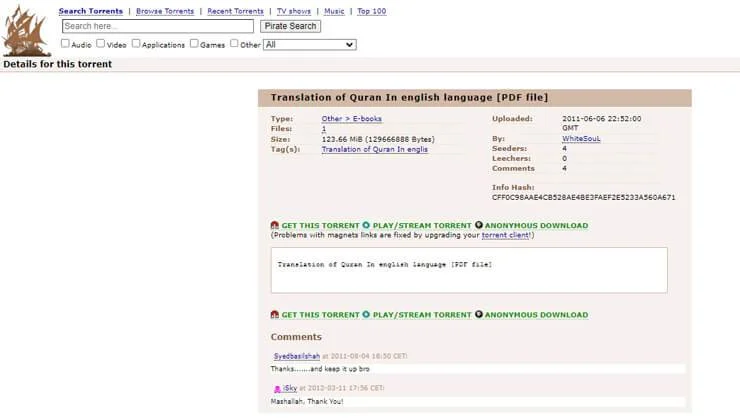Image resolution: width=740 pixels, height=418 pixels.
Task: Open the torrent client link
Action: [x=505, y=235]
